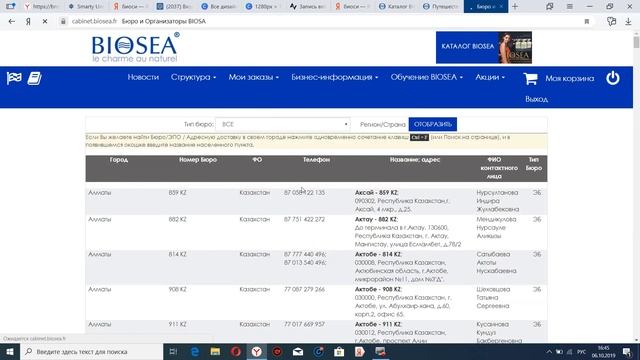Click the taskbar clock and date
Screen dimensions: 640x360
603,351
